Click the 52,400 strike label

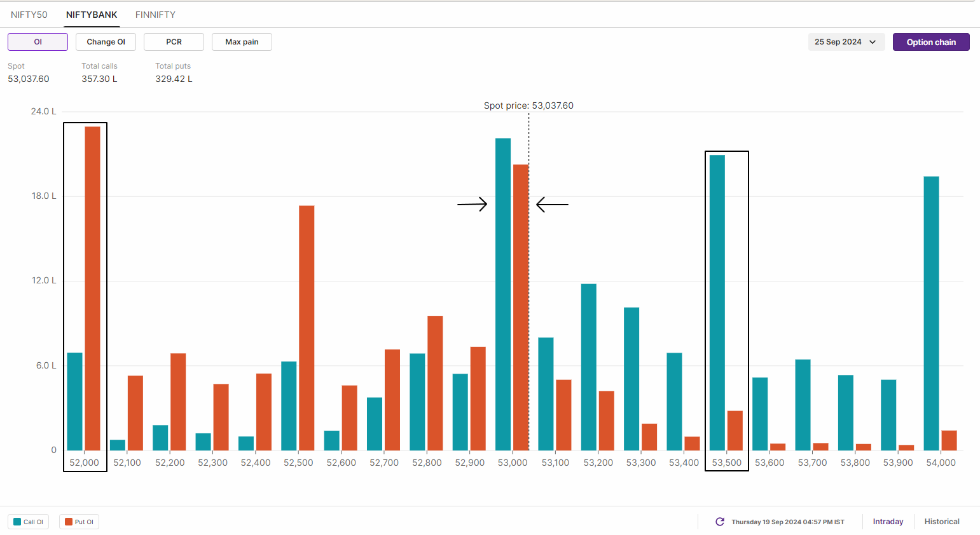click(x=256, y=463)
